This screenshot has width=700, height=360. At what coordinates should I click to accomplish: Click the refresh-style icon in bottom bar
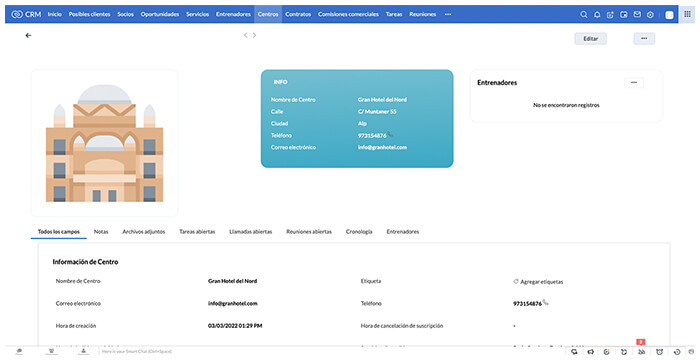point(624,352)
